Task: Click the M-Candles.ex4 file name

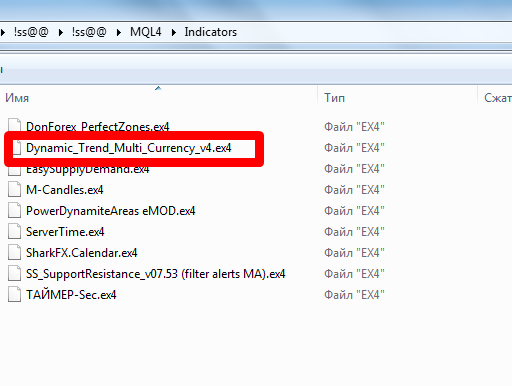Action: pyautogui.click(x=65, y=190)
